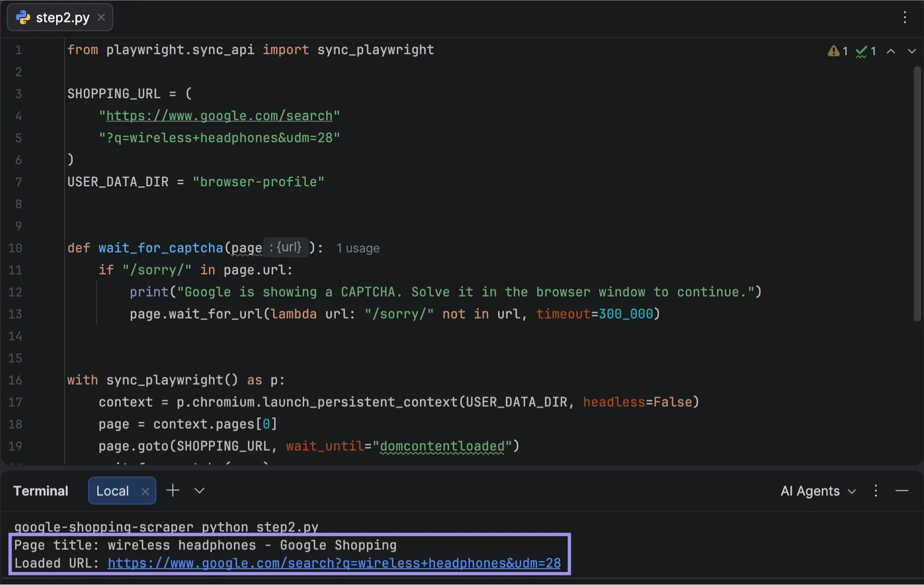924x585 pixels.
Task: Click the SHOPPING_URL variable on line 3
Action: coord(114,94)
